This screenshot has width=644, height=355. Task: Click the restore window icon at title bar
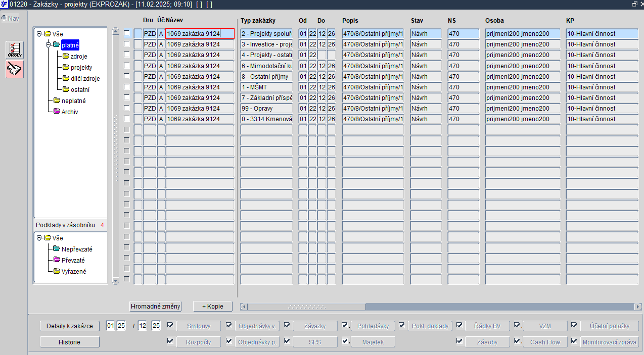click(x=635, y=4)
